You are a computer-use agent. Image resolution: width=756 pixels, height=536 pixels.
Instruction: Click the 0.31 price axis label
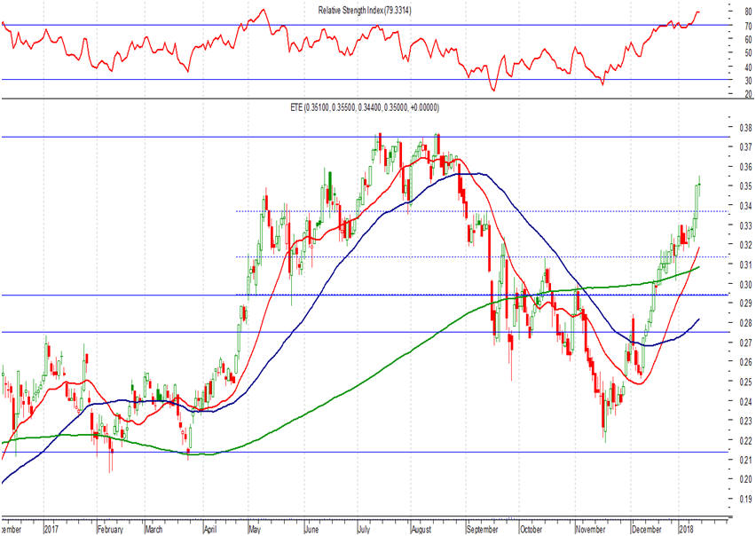click(x=746, y=264)
